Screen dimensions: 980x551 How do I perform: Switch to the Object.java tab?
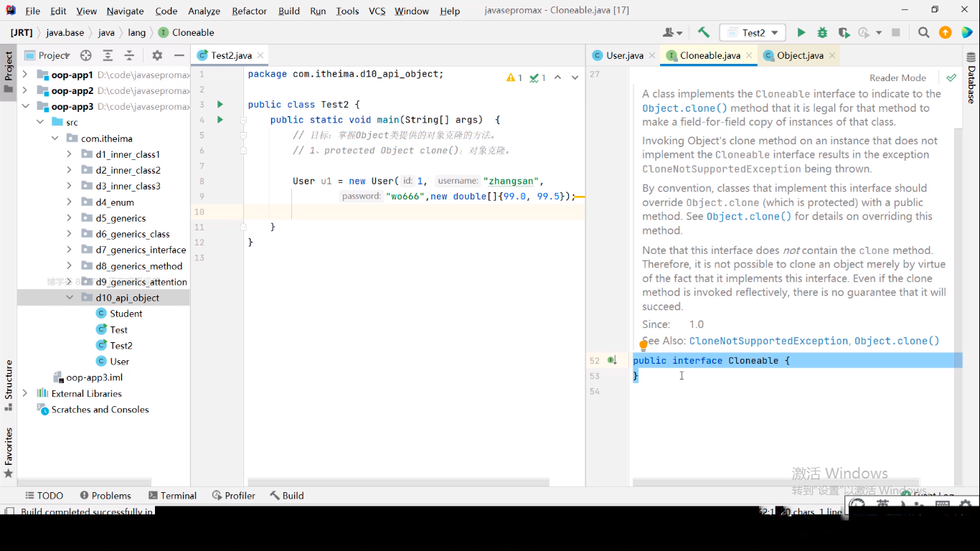click(x=799, y=55)
